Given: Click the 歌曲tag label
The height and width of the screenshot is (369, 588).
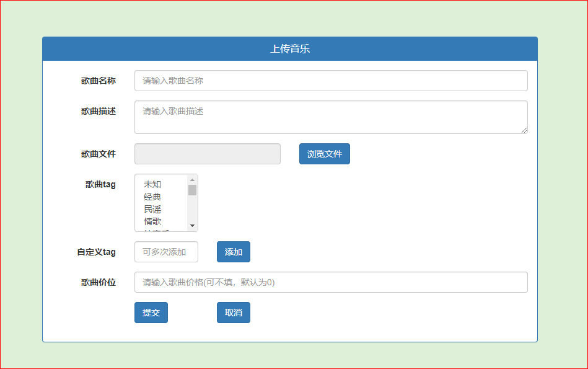Looking at the screenshot, I should pos(100,184).
